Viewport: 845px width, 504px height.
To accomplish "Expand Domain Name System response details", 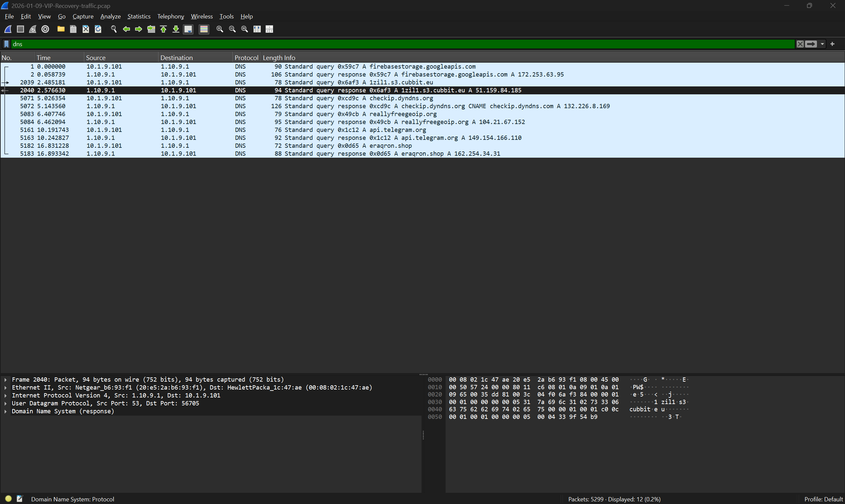I will [5, 411].
